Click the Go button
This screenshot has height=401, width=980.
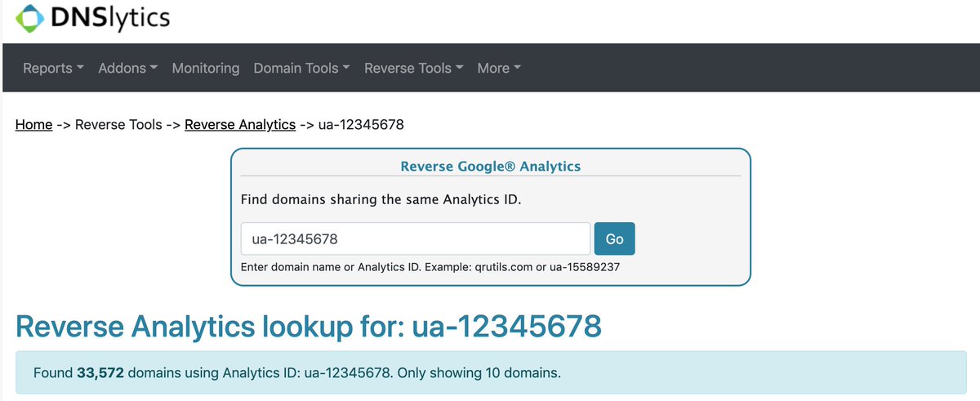pos(614,238)
